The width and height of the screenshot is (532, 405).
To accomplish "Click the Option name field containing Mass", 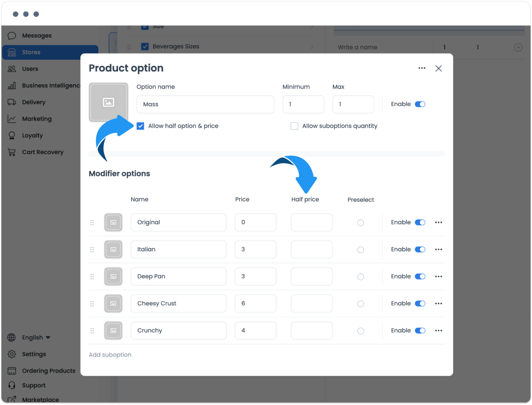I will click(205, 104).
